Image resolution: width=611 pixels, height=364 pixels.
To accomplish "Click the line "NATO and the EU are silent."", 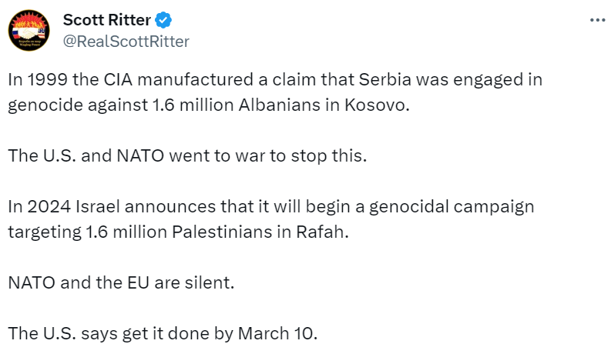I will 120,282.
